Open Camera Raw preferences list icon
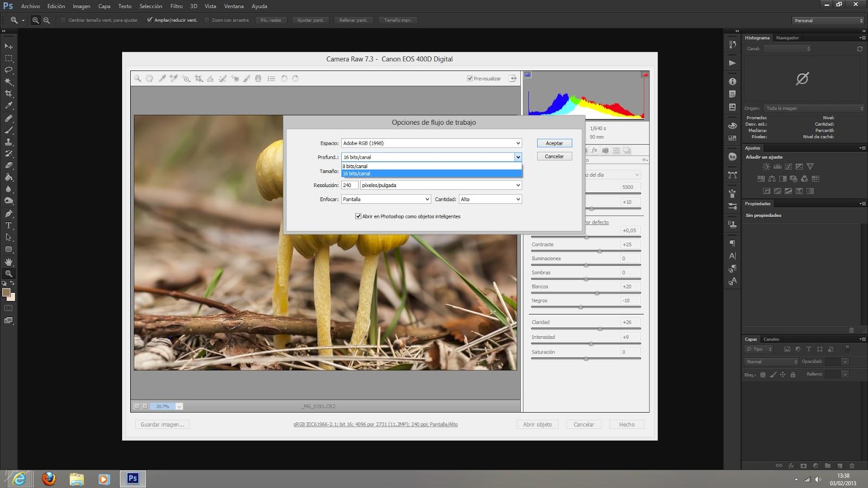The image size is (868, 488). (271, 79)
